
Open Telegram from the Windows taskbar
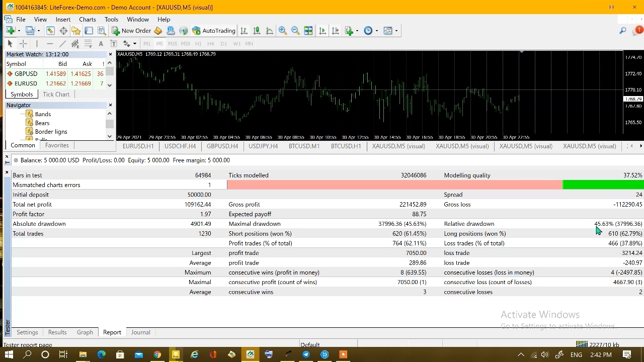306,354
